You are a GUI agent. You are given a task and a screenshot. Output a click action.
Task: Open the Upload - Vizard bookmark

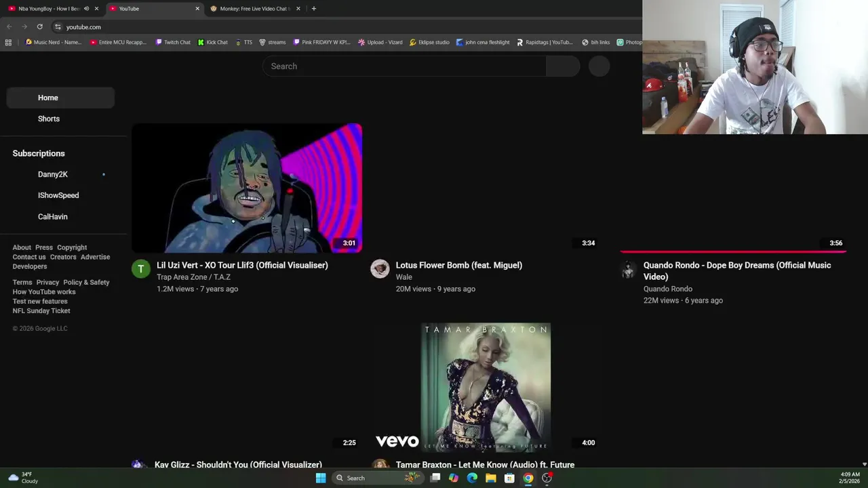(380, 42)
